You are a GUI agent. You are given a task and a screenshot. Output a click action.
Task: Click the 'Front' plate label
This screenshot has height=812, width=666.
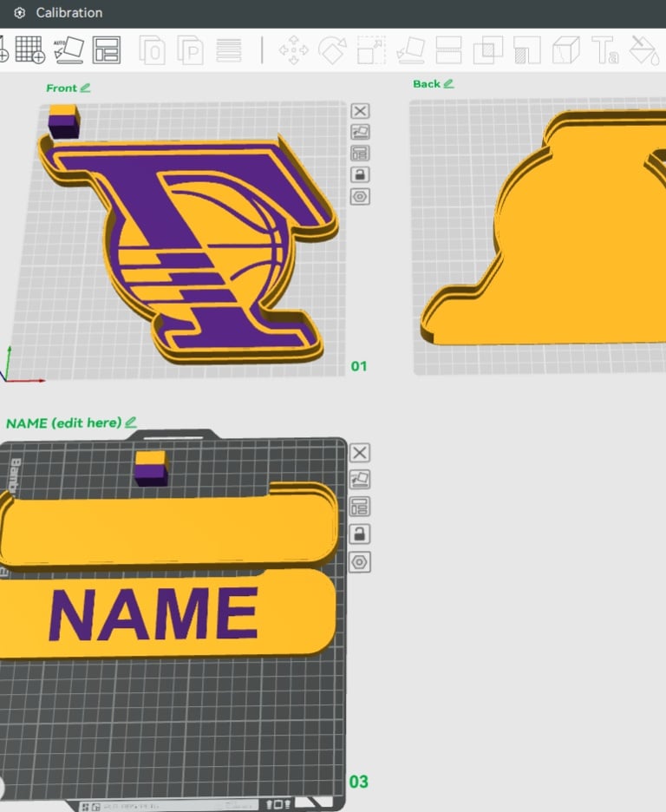(x=61, y=88)
